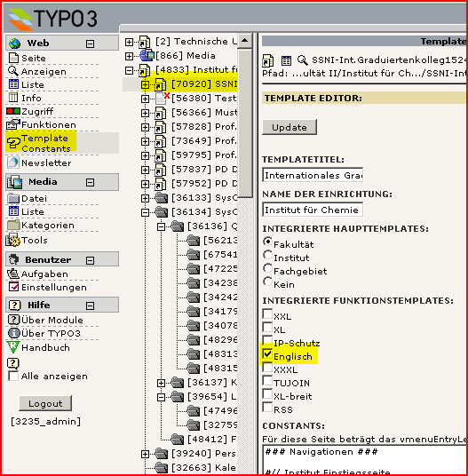Click the Handbuch green book icon
The width and height of the screenshot is (468, 476).
(13, 347)
